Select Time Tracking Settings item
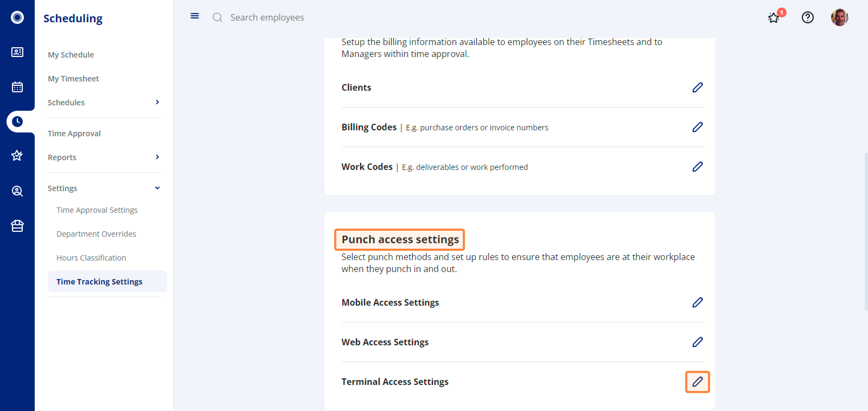This screenshot has height=411, width=868. click(x=107, y=282)
